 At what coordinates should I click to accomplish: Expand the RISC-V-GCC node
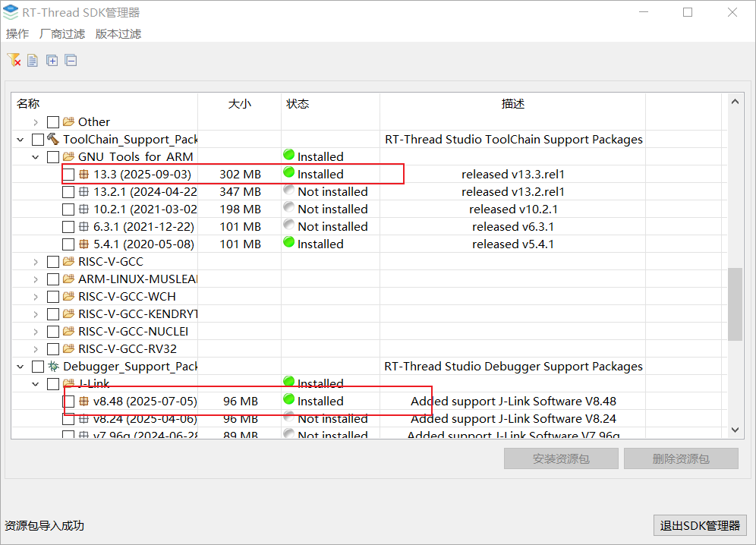coord(35,262)
